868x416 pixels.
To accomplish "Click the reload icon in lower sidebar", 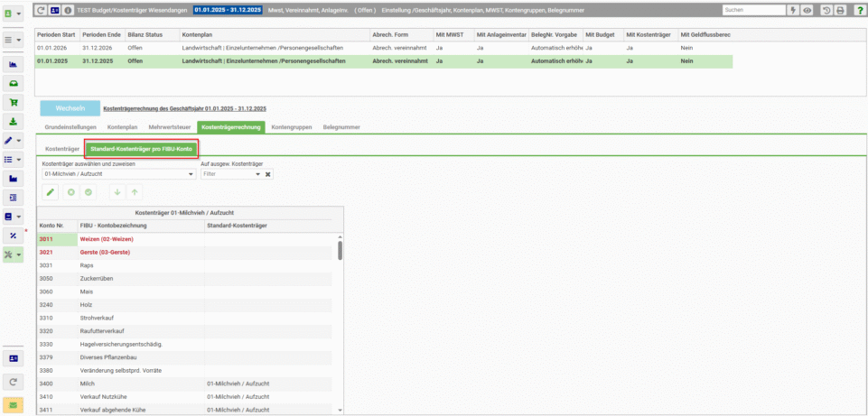I will 14,381.
